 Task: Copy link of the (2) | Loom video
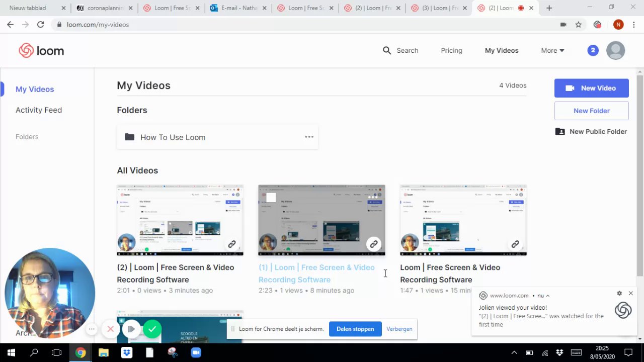click(232, 244)
